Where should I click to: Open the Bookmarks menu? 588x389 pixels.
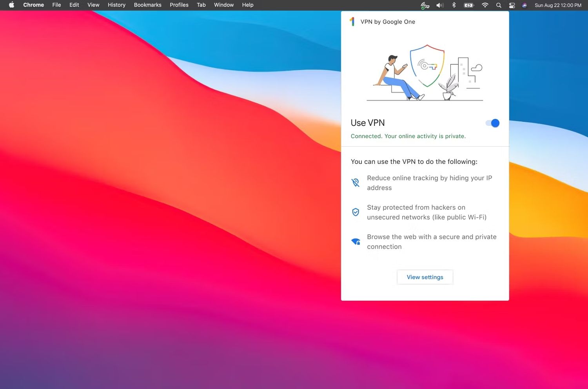[x=147, y=5]
